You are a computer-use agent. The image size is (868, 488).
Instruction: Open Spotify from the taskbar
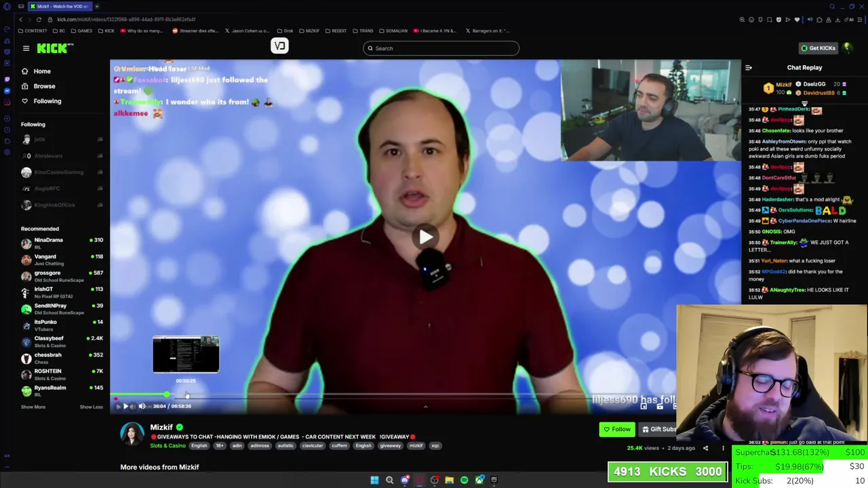(464, 480)
